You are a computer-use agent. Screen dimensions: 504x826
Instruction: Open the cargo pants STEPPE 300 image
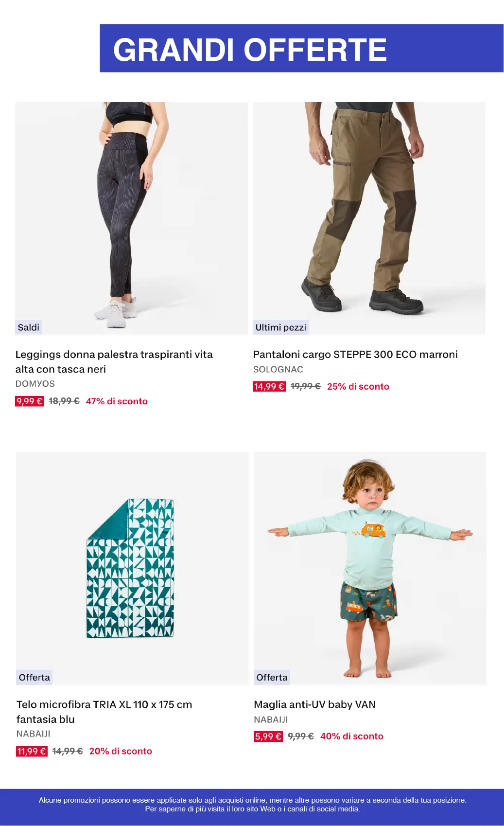coord(369,218)
